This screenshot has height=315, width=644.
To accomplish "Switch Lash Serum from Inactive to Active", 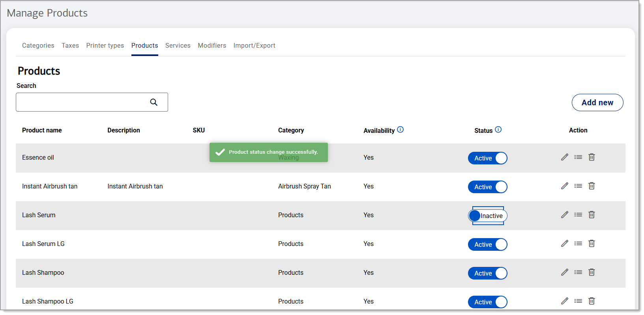I will coord(488,216).
